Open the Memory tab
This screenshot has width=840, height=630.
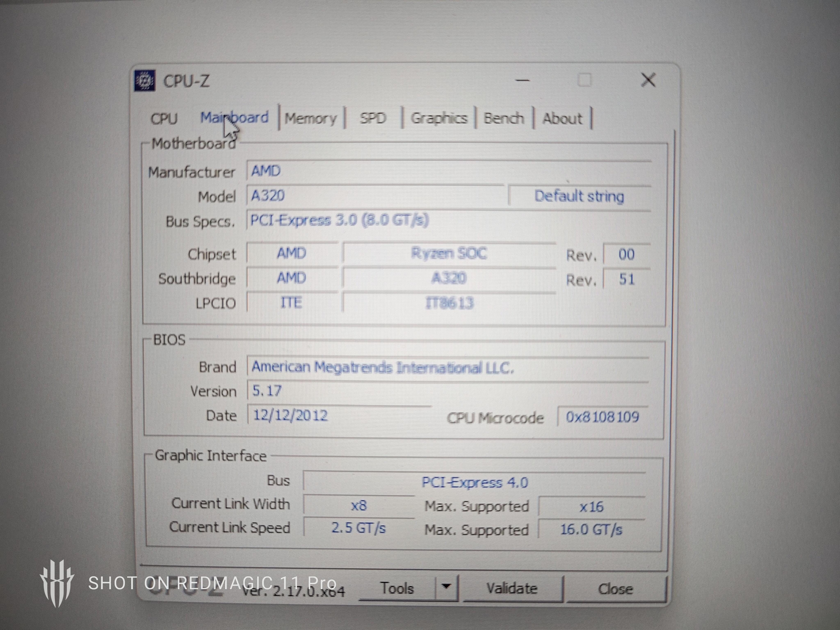click(x=310, y=119)
